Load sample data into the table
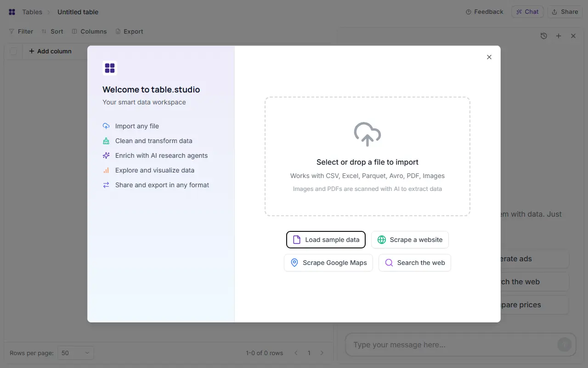The image size is (588, 368). 326,240
